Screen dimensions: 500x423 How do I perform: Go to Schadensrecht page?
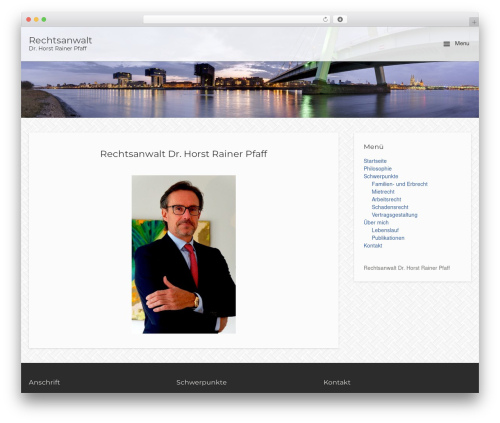390,207
